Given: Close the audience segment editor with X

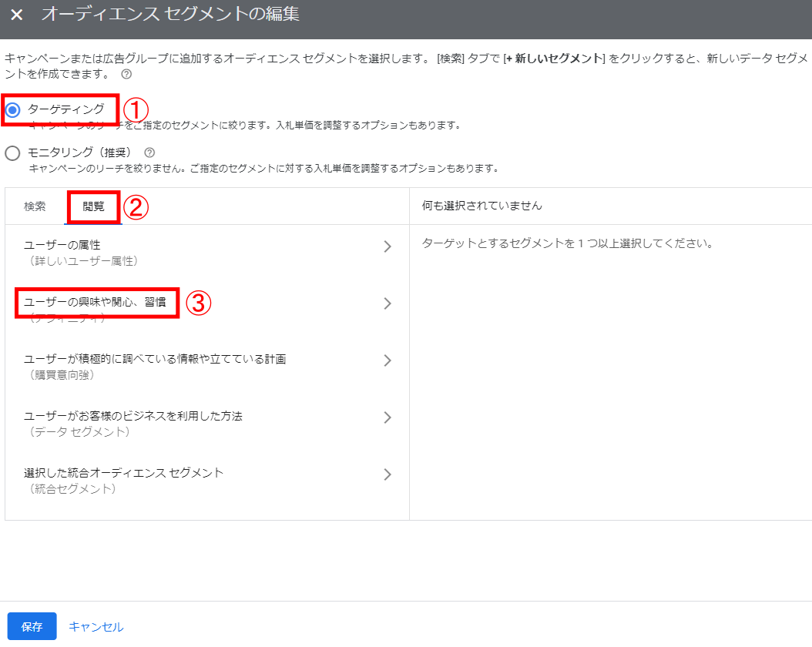Looking at the screenshot, I should pyautogui.click(x=16, y=15).
